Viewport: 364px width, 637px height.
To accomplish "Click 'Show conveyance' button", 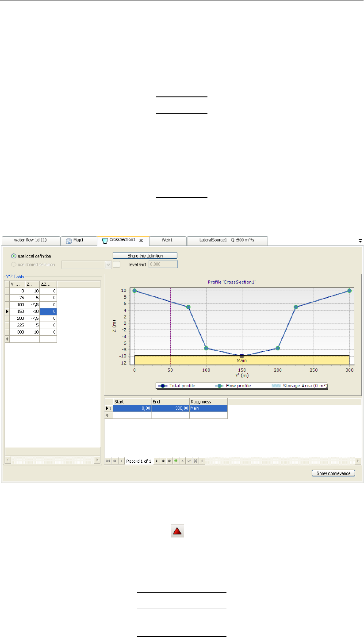I will click(x=333, y=473).
